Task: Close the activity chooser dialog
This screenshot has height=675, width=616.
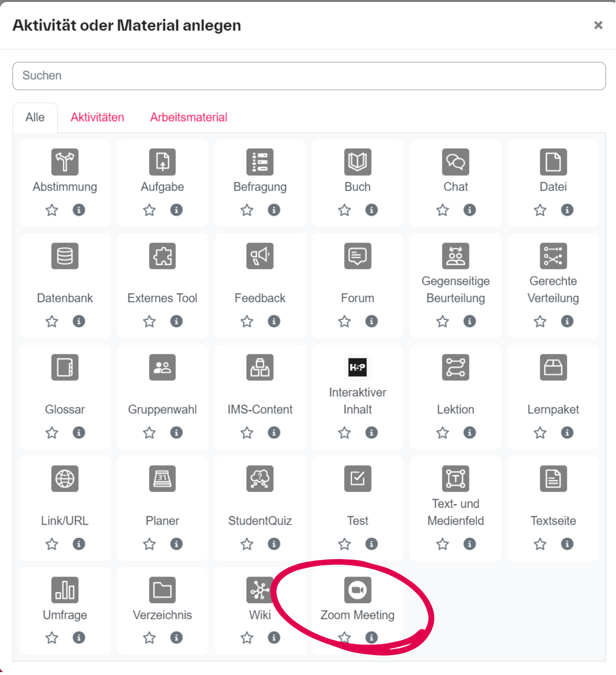Action: 598,25
